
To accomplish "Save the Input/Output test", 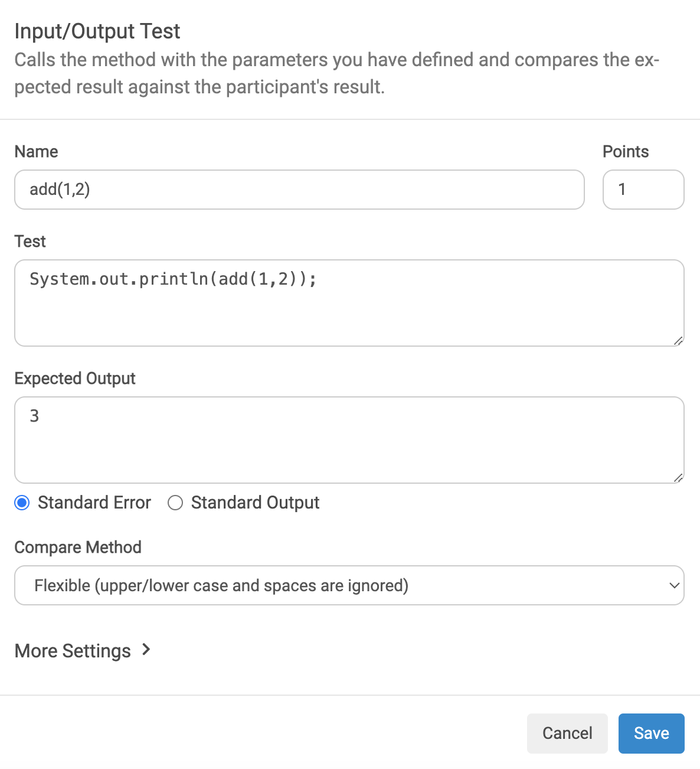I will [652, 733].
